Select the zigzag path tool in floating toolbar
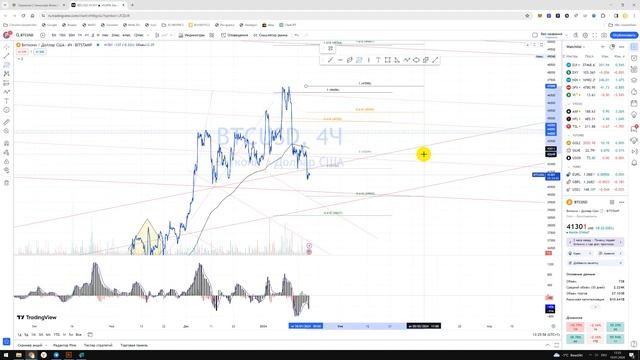The image size is (640, 360). tap(407, 60)
